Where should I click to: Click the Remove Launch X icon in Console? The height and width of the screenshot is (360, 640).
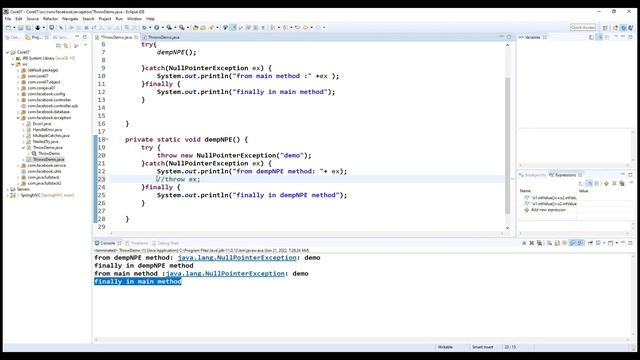pyautogui.click(x=531, y=243)
